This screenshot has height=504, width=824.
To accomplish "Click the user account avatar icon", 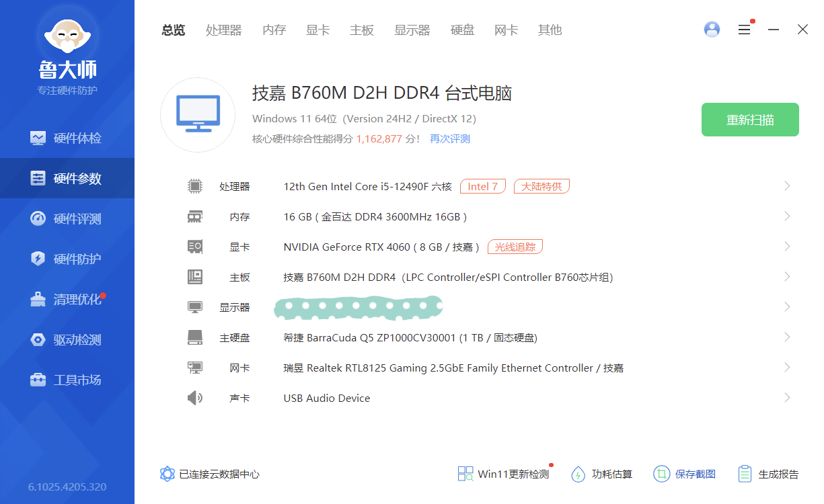I will 712,30.
